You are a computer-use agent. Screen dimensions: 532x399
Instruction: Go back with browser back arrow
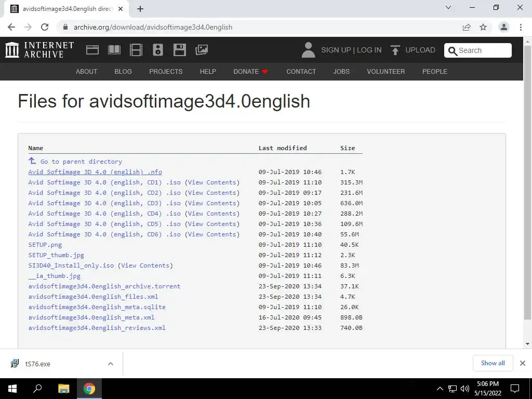click(x=11, y=27)
